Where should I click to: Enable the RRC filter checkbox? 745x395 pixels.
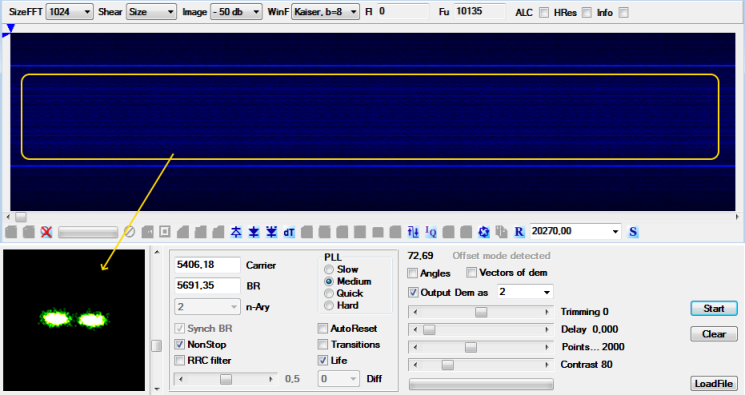click(x=180, y=361)
